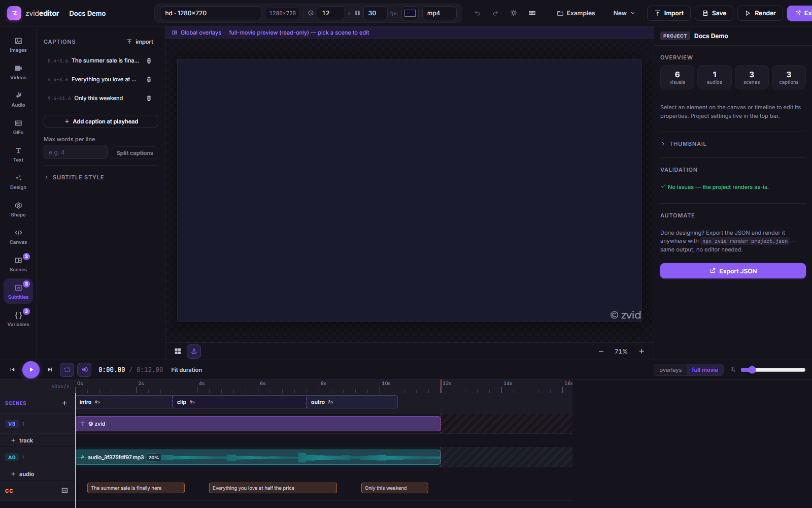Delete caption 'The summer sale is fina...'
The height and width of the screenshot is (508, 812).
coord(149,60)
